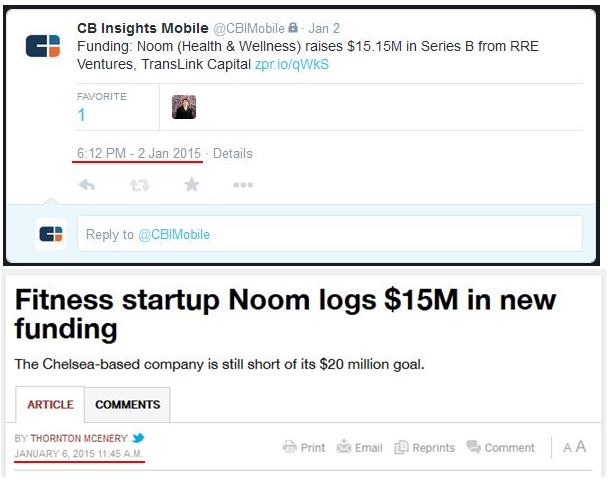Open Reprints for the article

point(424,448)
